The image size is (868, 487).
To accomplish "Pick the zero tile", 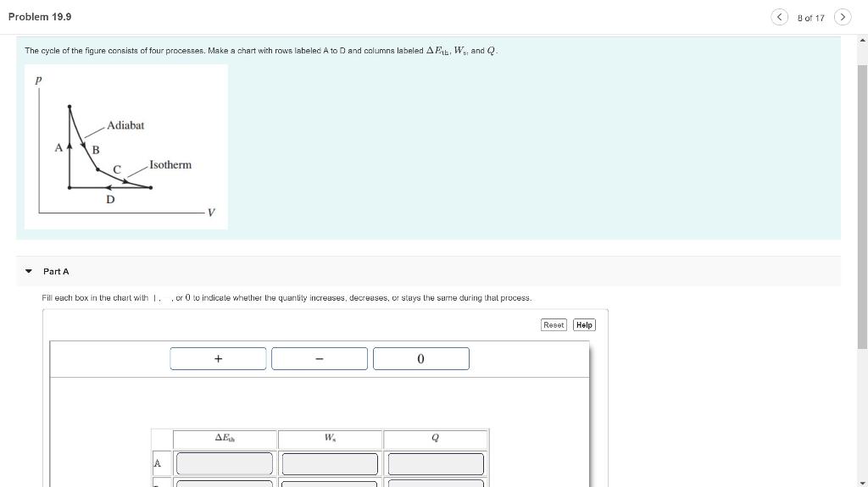I will click(x=420, y=358).
